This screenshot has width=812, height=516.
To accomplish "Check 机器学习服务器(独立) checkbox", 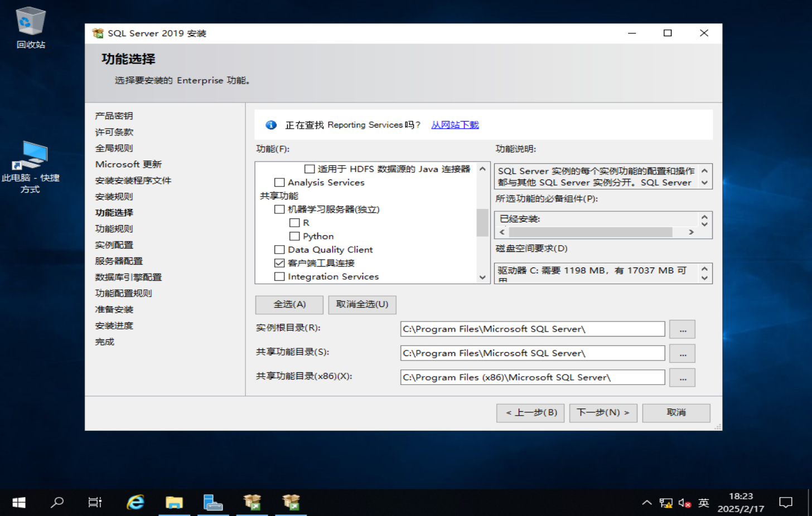I will point(279,210).
